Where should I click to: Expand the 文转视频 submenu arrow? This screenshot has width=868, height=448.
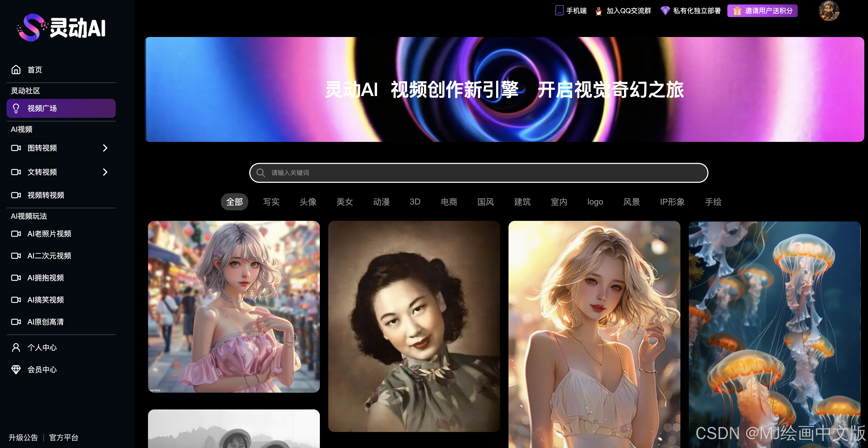click(x=105, y=172)
